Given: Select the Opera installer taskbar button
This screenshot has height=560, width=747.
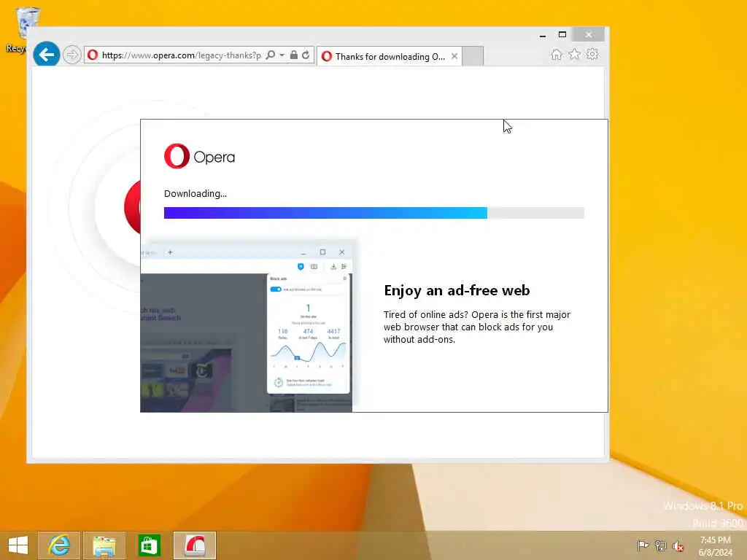Looking at the screenshot, I should tap(195, 545).
